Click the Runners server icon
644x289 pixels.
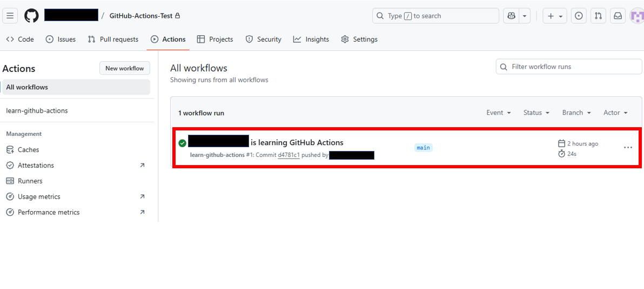(x=10, y=181)
